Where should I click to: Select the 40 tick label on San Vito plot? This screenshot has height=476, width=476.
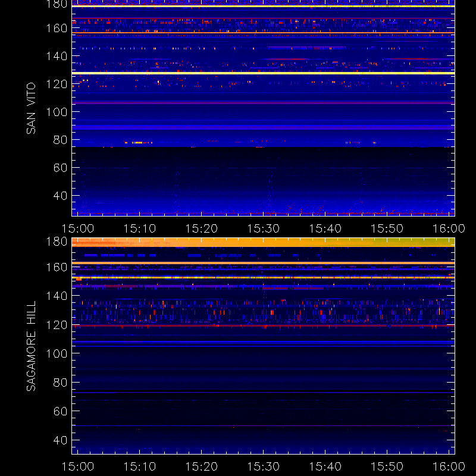click(x=60, y=196)
